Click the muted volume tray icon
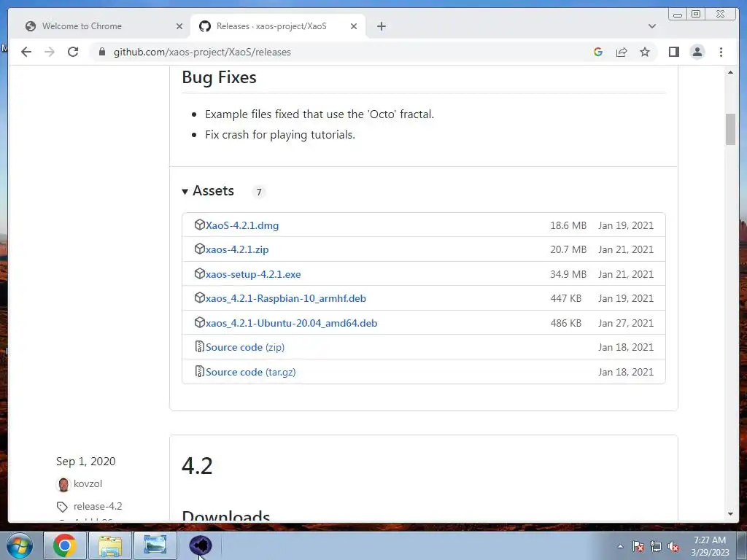This screenshot has height=560, width=747. point(673,547)
